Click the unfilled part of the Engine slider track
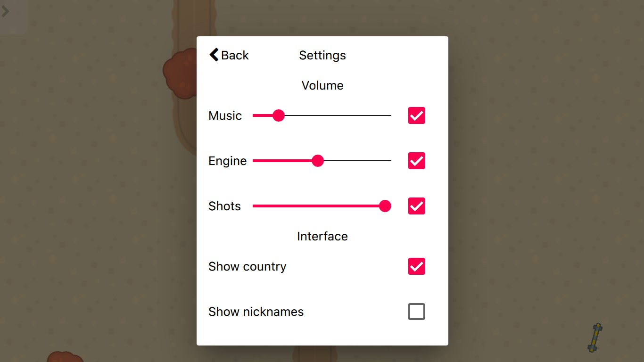Screen dimensions: 644x362 [x=357, y=161]
